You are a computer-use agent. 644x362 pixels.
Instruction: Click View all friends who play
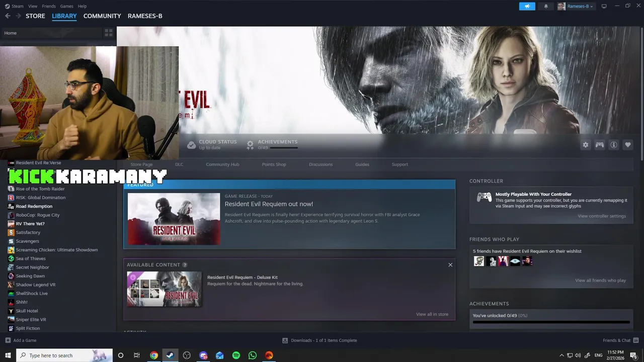click(x=601, y=281)
